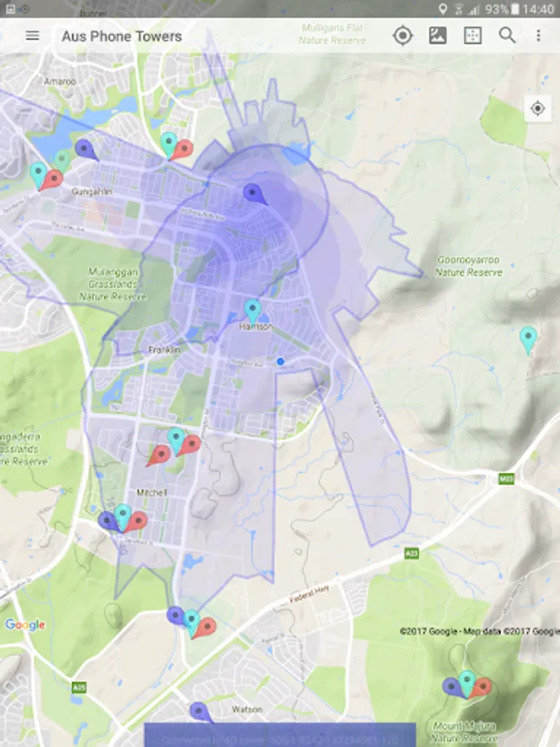The image size is (560, 747).
Task: Tap the Federal Hwy road label
Action: point(309,594)
